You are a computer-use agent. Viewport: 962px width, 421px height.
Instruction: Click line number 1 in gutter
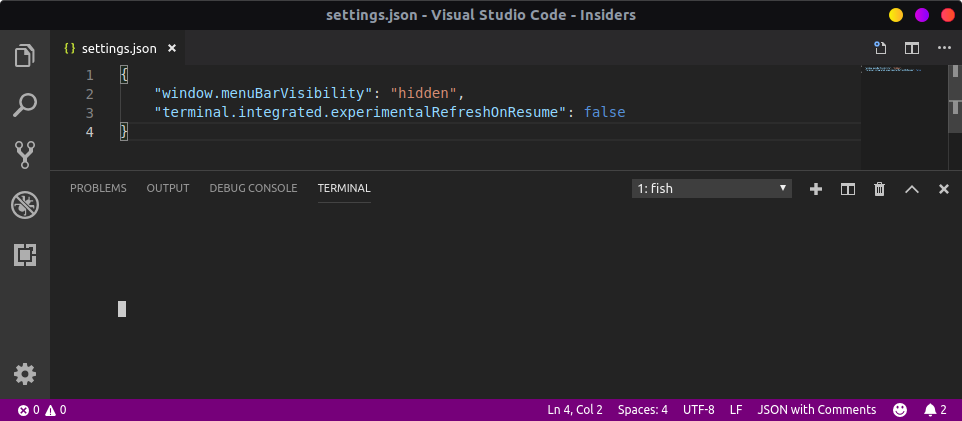coord(90,75)
